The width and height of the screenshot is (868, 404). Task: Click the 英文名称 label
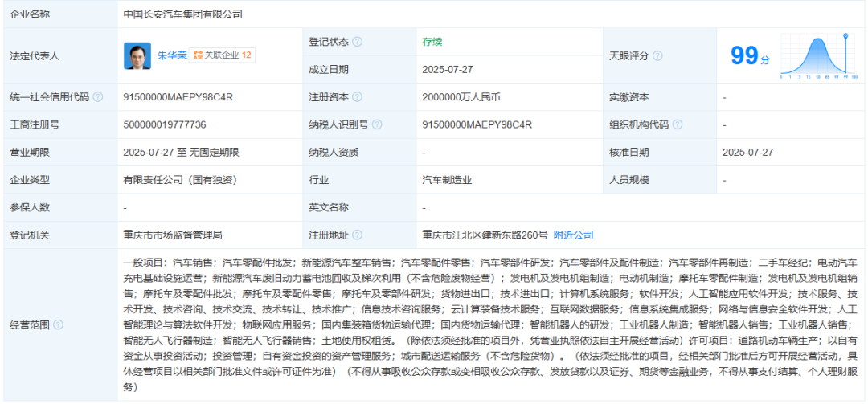click(x=329, y=207)
